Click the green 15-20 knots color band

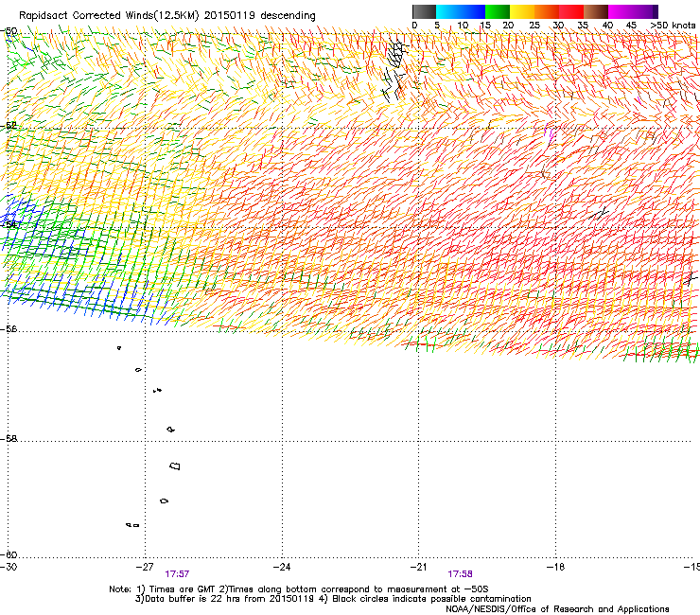[x=498, y=11]
